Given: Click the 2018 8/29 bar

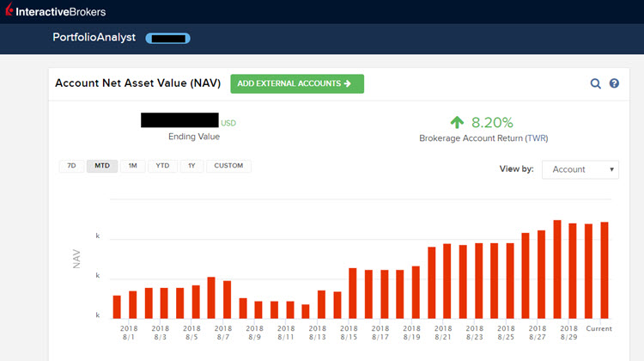Looking at the screenshot, I should point(573,271).
